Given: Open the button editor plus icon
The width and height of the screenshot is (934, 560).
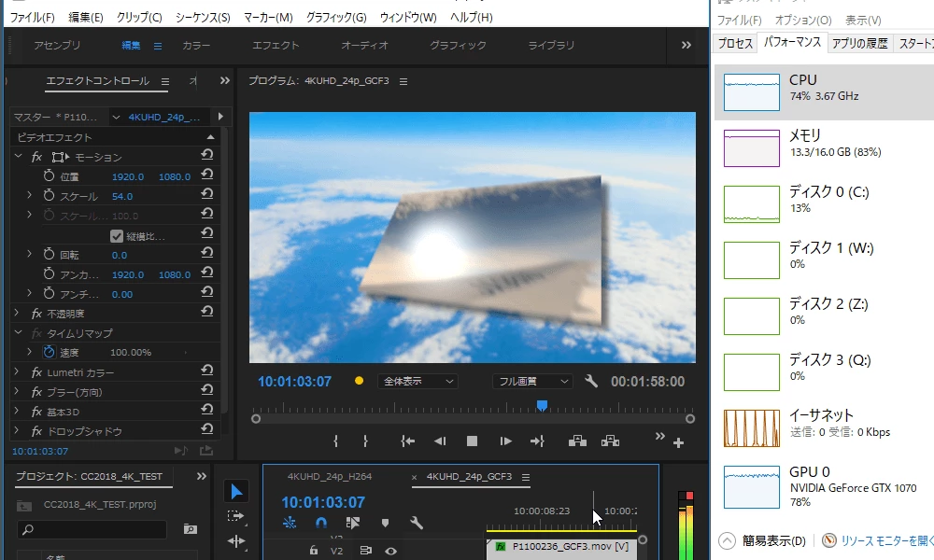Looking at the screenshot, I should tap(678, 442).
